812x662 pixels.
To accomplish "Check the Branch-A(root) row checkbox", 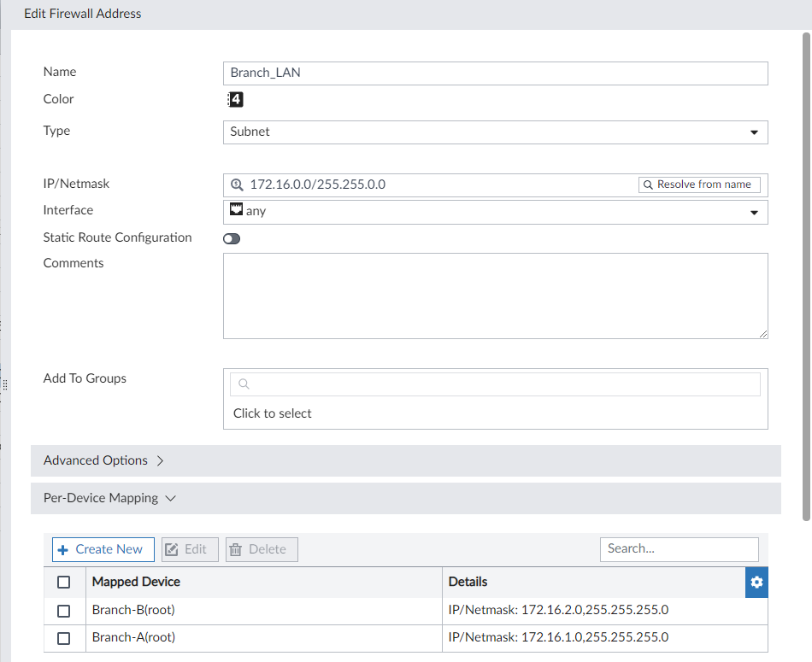I will 64,637.
